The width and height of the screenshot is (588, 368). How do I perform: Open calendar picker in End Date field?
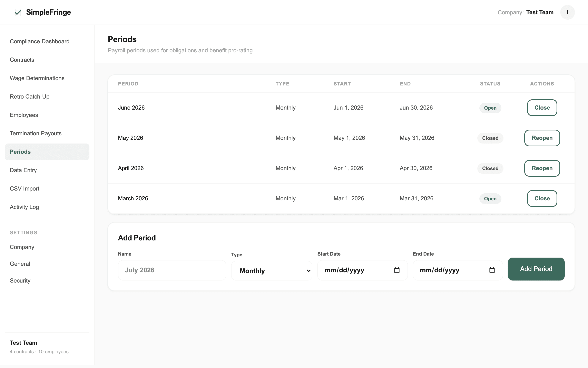coord(492,270)
